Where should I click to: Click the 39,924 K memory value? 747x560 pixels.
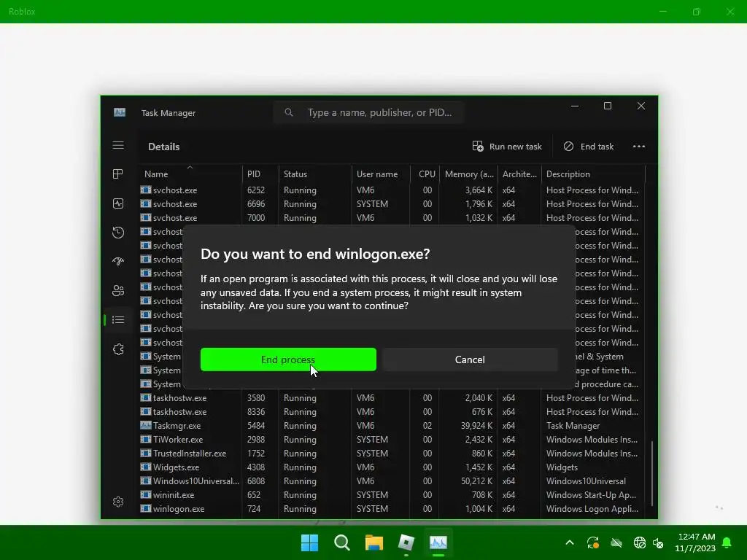click(x=476, y=426)
